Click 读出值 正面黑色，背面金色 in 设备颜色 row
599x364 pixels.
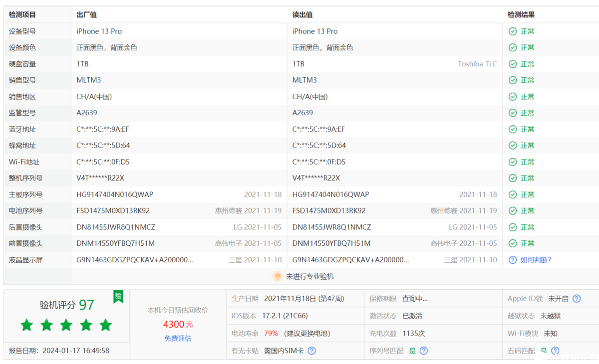322,48
